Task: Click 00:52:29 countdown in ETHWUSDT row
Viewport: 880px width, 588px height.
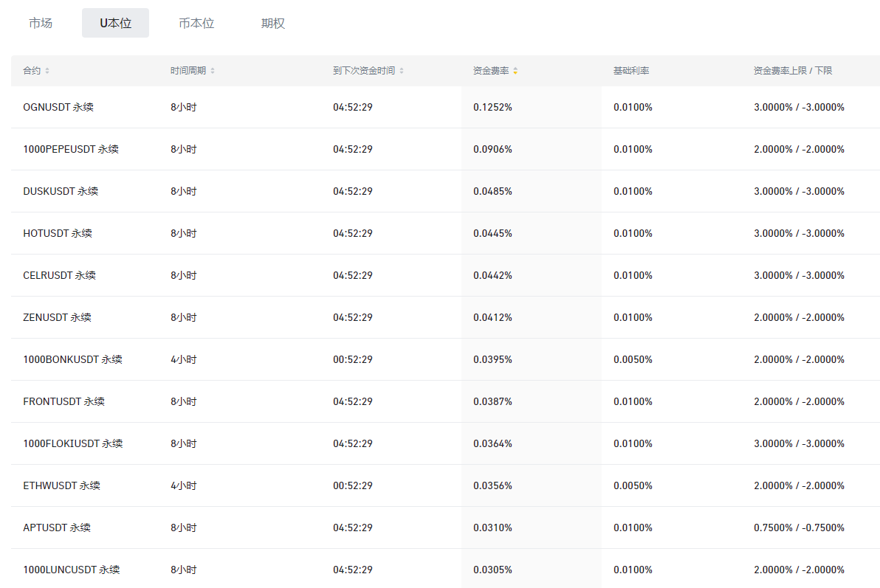Action: pyautogui.click(x=352, y=486)
